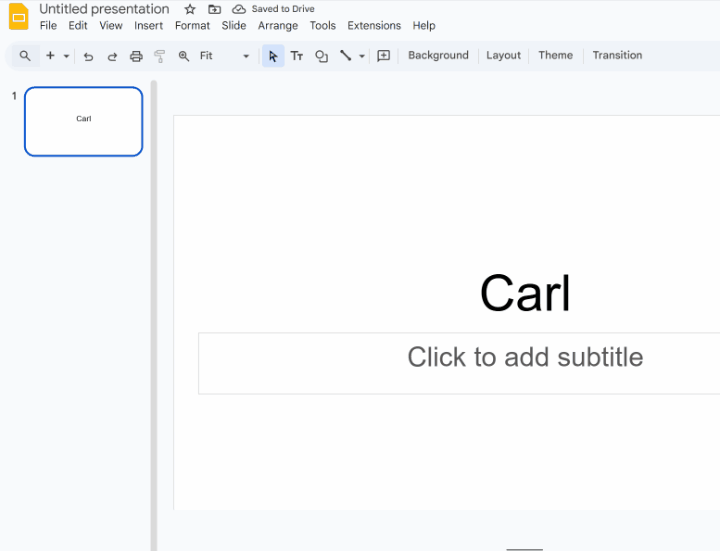Screen dimensions: 720x551
Task: Select slide 1 thumbnail in filmstrip
Action: click(x=84, y=122)
